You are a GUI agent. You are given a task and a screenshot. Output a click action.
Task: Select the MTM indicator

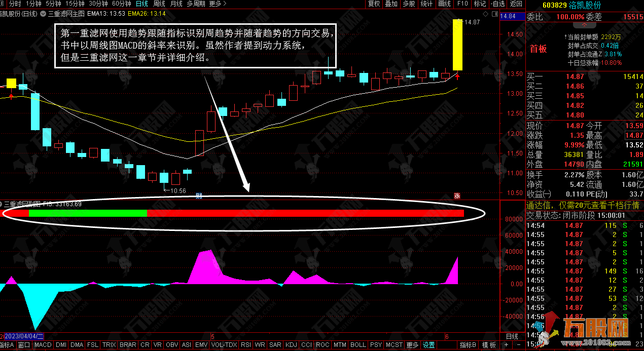tap(340, 345)
